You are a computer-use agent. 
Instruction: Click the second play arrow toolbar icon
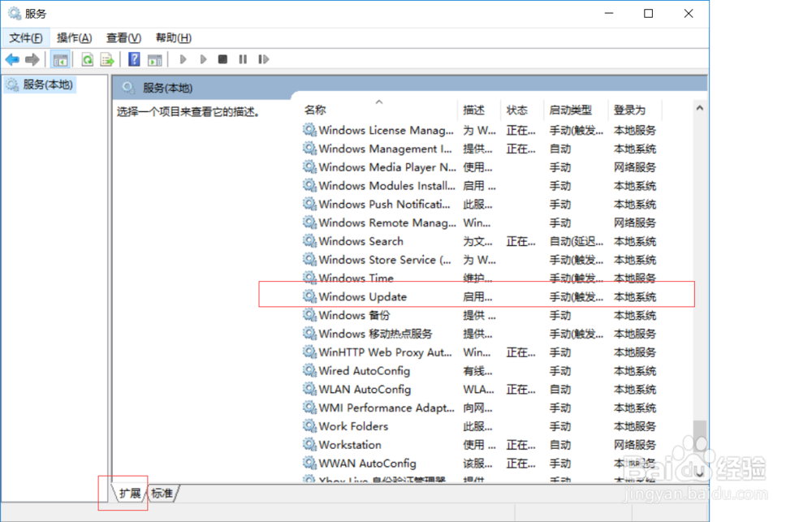[203, 59]
